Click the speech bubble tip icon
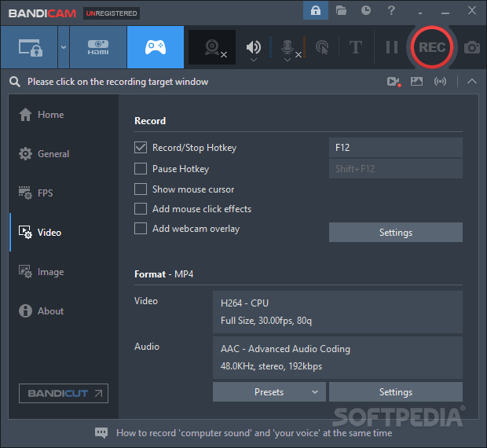Viewport: 487px width, 448px height. coord(101,433)
